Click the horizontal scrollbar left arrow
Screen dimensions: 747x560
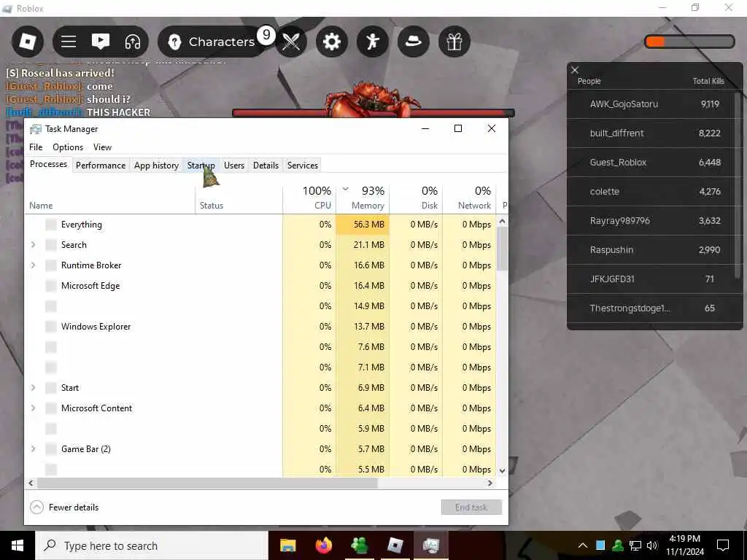tap(31, 483)
